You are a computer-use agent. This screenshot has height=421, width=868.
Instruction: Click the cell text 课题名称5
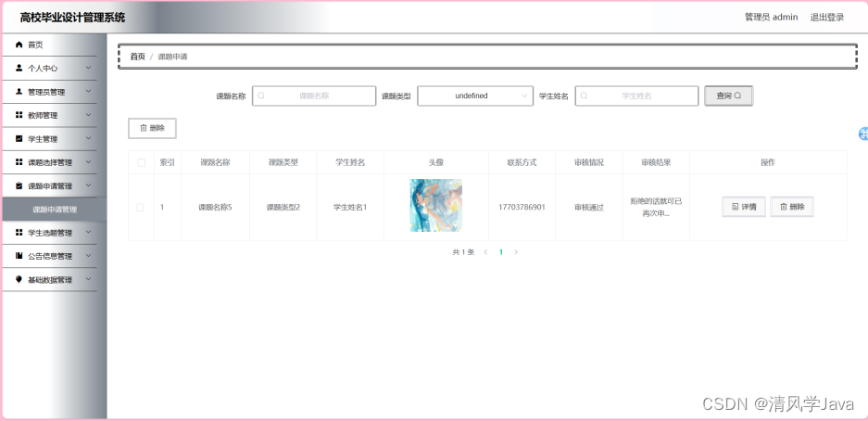[215, 207]
